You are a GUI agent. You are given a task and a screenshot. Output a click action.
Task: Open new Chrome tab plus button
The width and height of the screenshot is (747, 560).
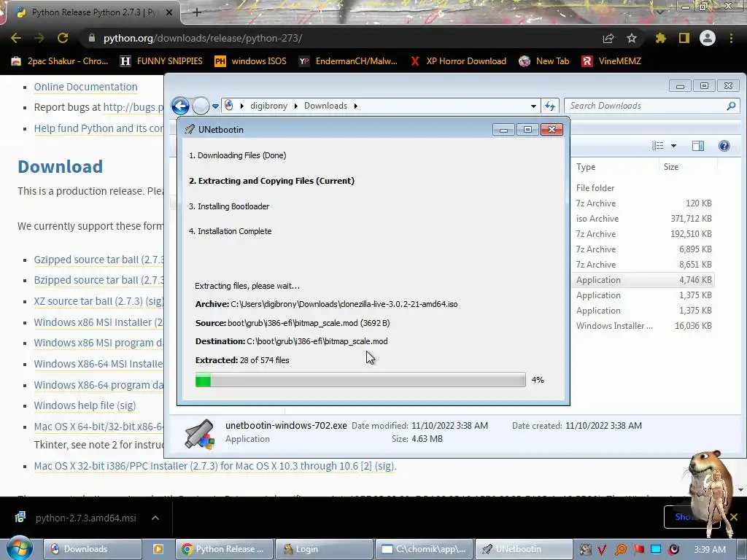pos(197,12)
